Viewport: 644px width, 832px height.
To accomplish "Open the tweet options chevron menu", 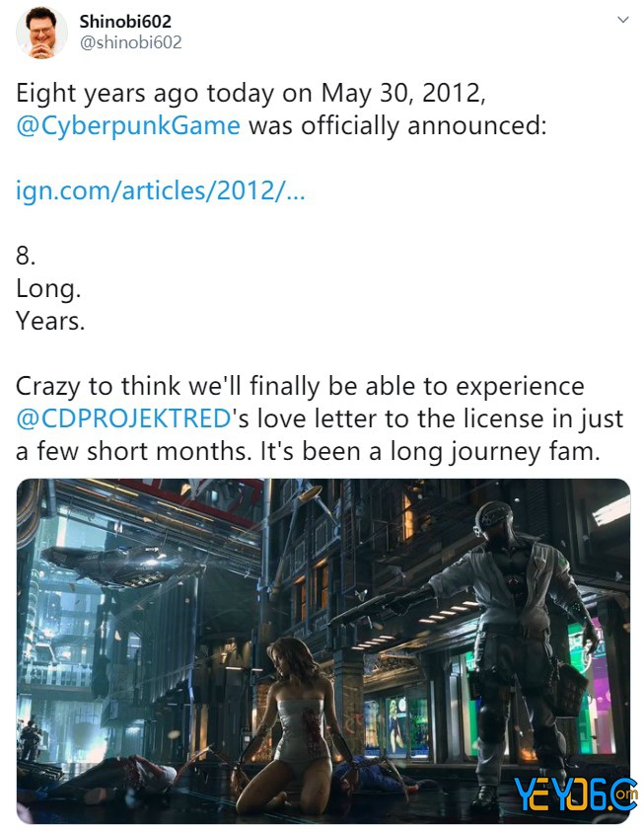I will click(623, 20).
